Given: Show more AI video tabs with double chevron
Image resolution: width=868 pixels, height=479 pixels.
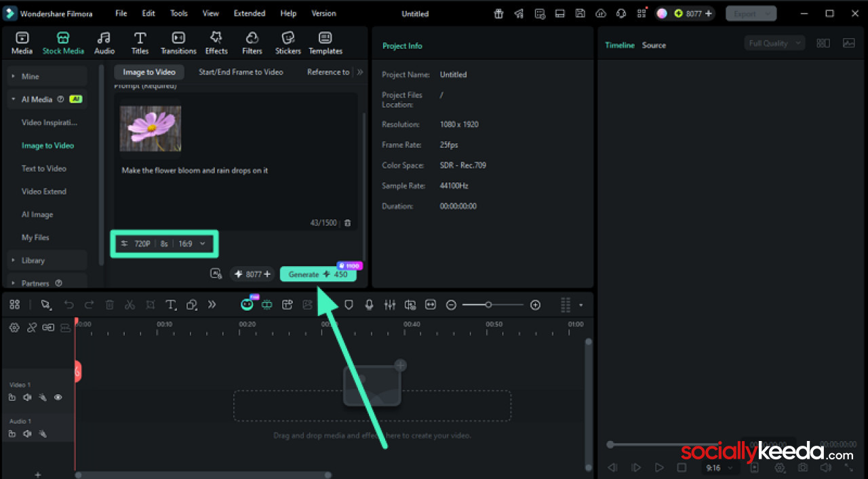Looking at the screenshot, I should (359, 72).
